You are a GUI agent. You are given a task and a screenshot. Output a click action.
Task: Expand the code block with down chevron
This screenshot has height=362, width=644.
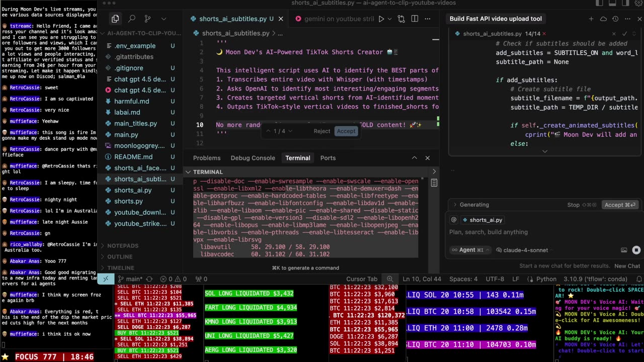click(x=545, y=151)
